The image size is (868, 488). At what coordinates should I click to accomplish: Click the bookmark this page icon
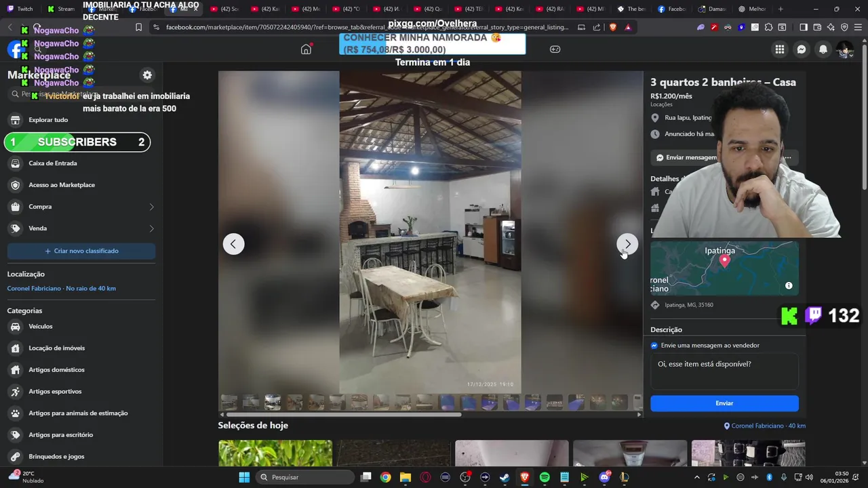click(138, 27)
